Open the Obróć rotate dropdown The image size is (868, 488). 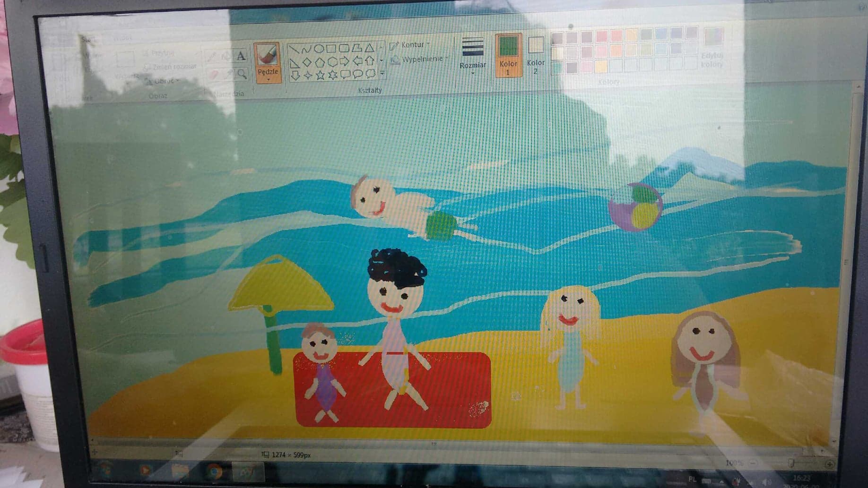[162, 81]
